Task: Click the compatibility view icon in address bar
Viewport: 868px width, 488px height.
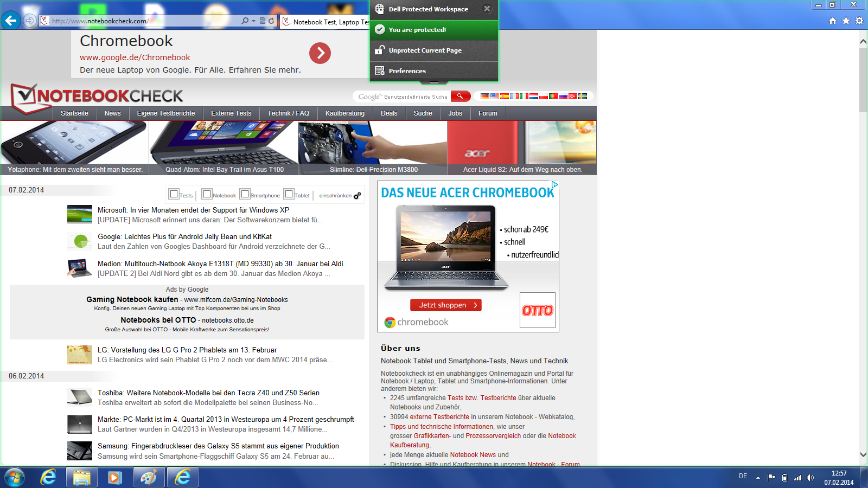Action: pyautogui.click(x=263, y=21)
